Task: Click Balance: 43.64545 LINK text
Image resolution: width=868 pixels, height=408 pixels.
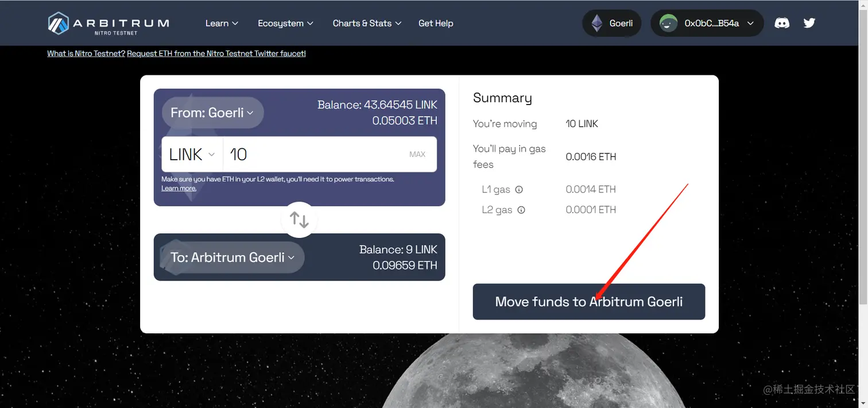Action: (377, 105)
